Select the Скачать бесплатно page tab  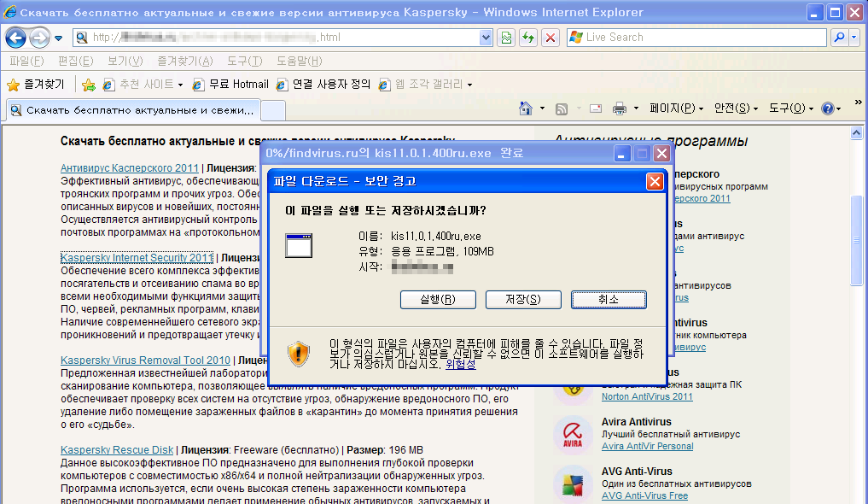[133, 110]
